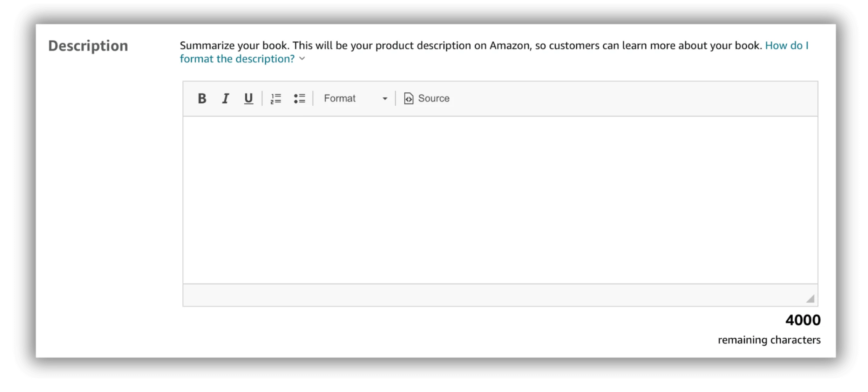868x392 pixels.
Task: Click the 'remaining characters' label
Action: coord(769,340)
